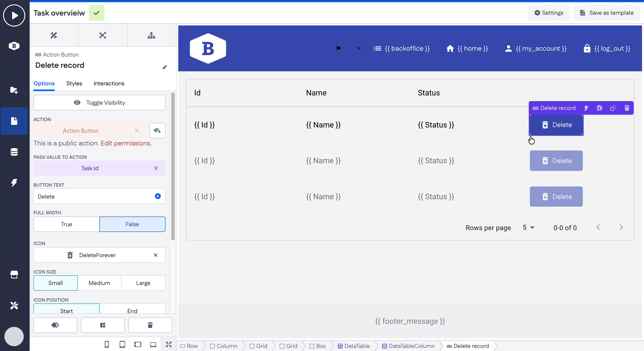Screen dimensions: 644x351
Task: Switch to the Interactions tab
Action: click(x=109, y=83)
